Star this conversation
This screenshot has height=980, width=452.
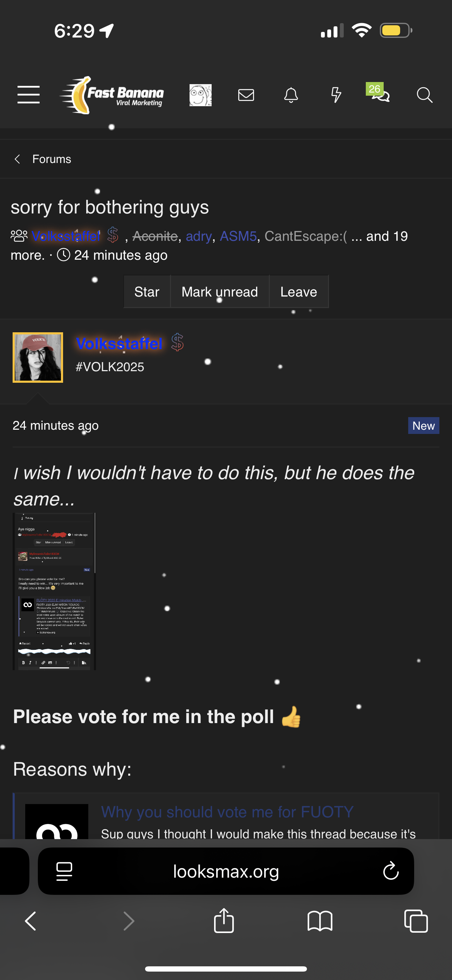(147, 292)
